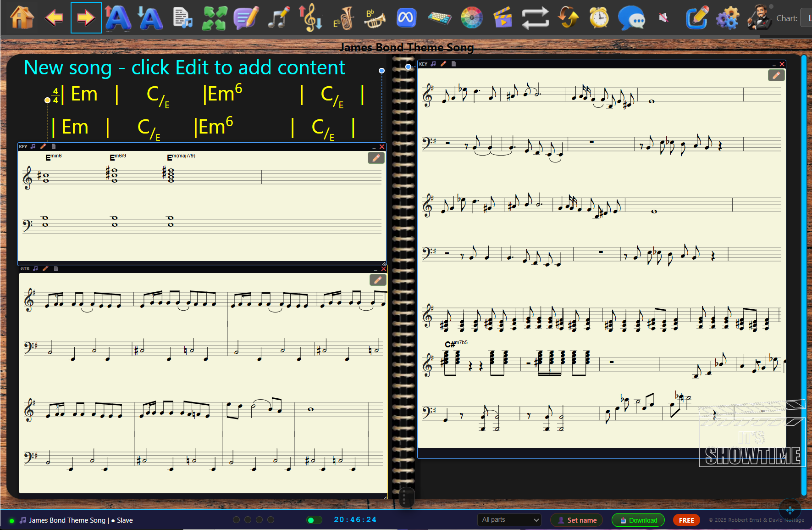This screenshot has height=530, width=812.
Task: Open the settings gears icon
Action: [728, 18]
